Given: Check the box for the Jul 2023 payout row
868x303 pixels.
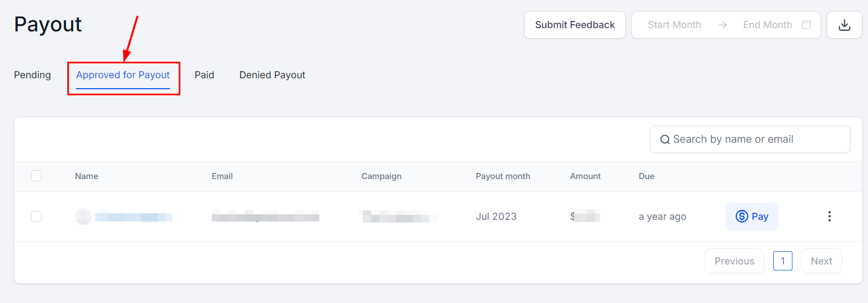Looking at the screenshot, I should (36, 217).
